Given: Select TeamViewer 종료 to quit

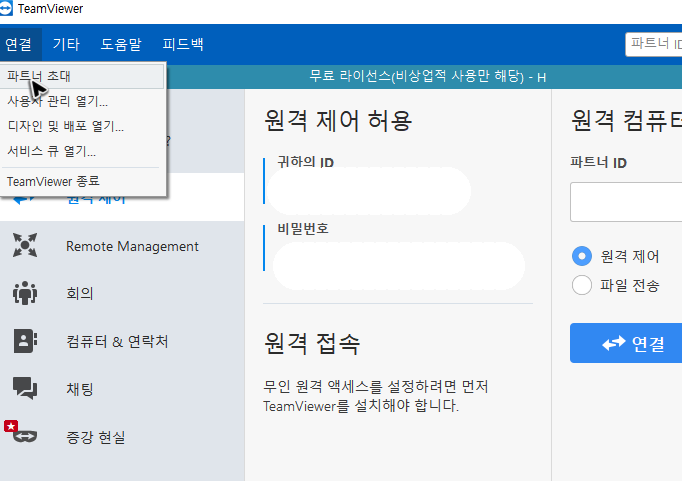Looking at the screenshot, I should tap(82, 181).
